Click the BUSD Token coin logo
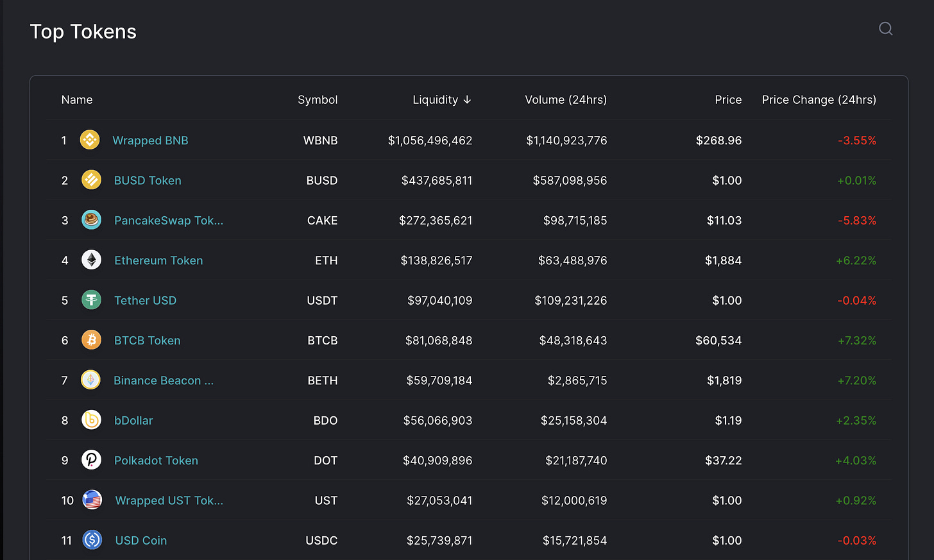This screenshot has height=560, width=934. tap(91, 180)
